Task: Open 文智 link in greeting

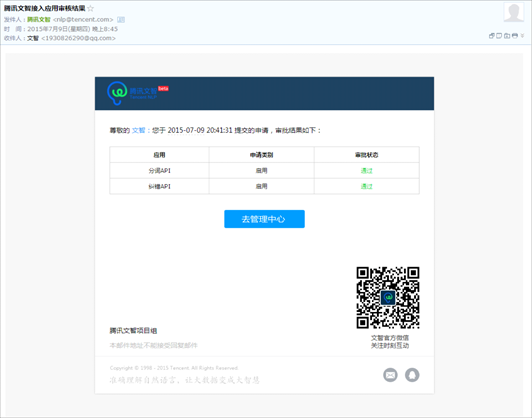Action: pyautogui.click(x=138, y=130)
